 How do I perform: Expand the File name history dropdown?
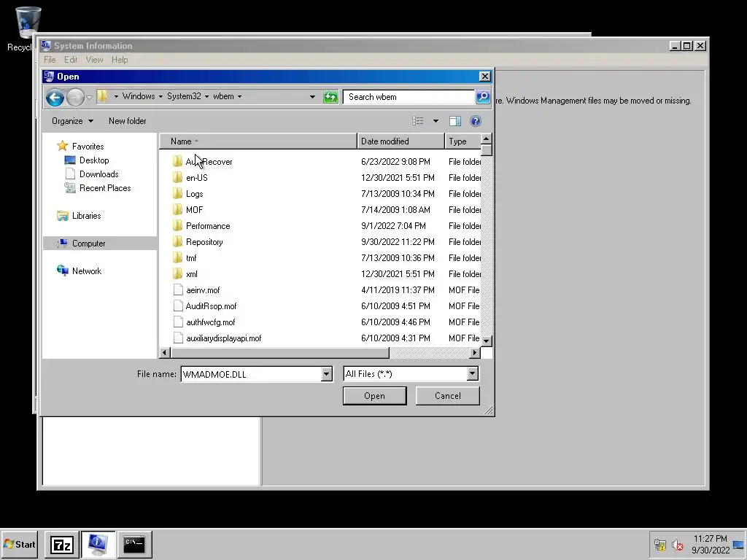click(326, 374)
